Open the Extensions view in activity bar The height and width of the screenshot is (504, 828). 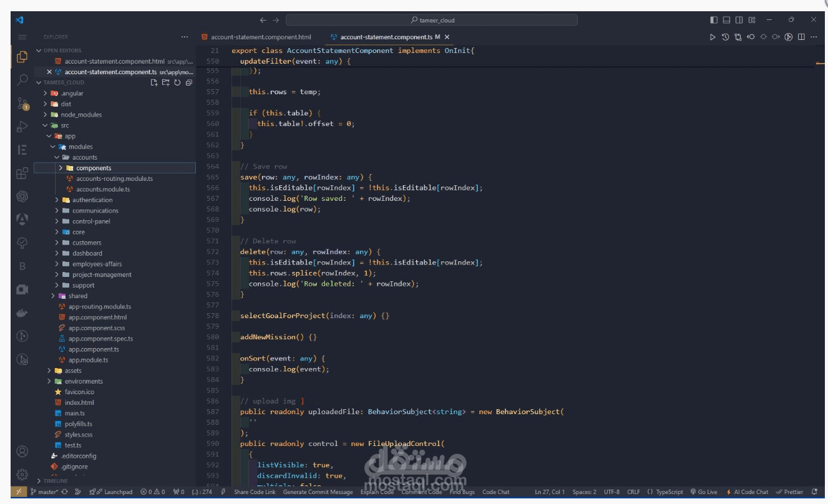(x=22, y=173)
